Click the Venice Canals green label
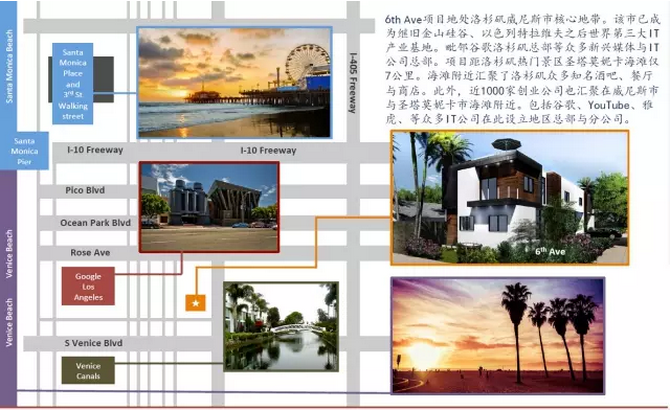 pyautogui.click(x=88, y=371)
